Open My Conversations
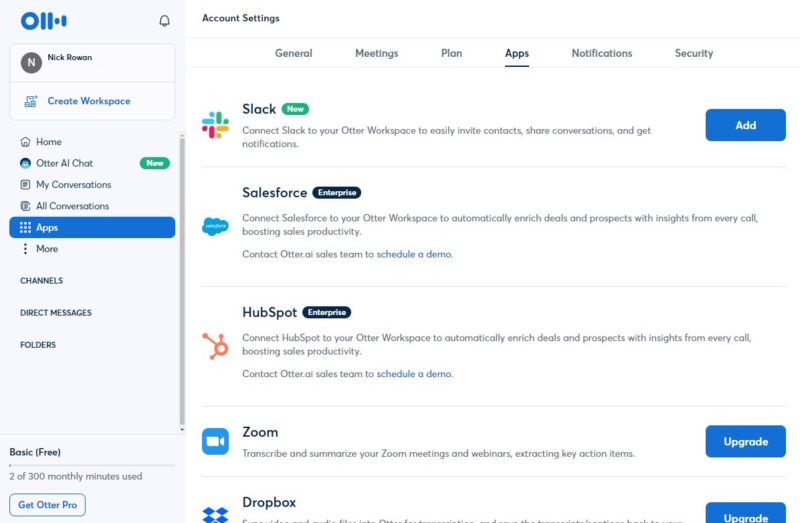 (x=73, y=185)
